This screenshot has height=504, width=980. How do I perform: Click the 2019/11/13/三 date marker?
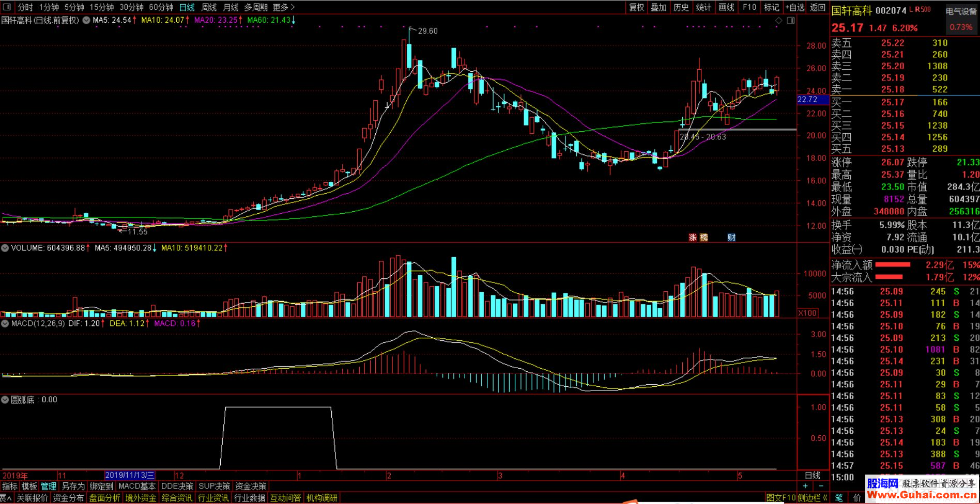point(130,475)
